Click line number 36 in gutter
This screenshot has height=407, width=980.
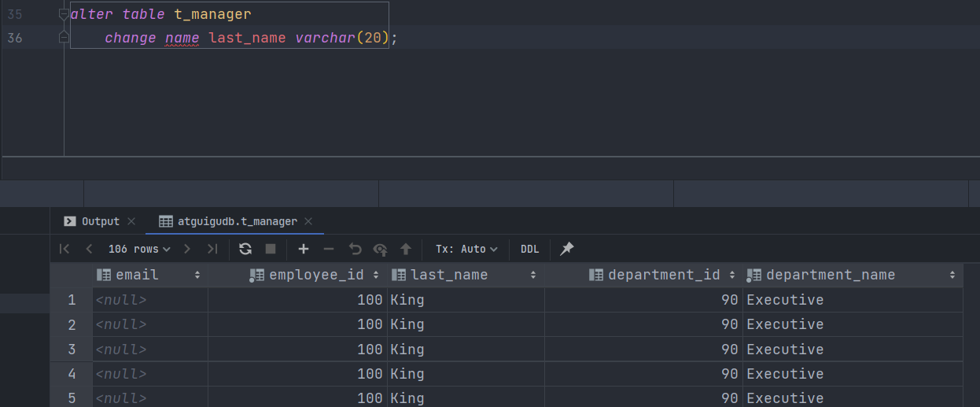pos(14,38)
